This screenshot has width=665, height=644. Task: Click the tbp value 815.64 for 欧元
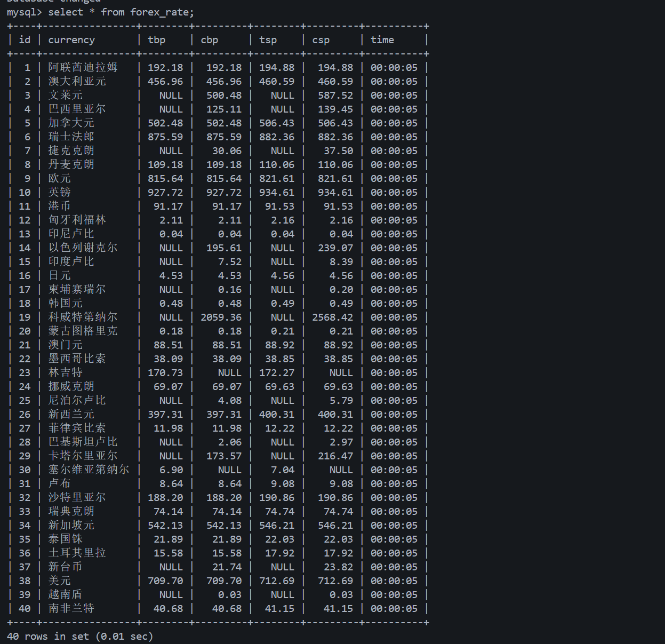165,178
